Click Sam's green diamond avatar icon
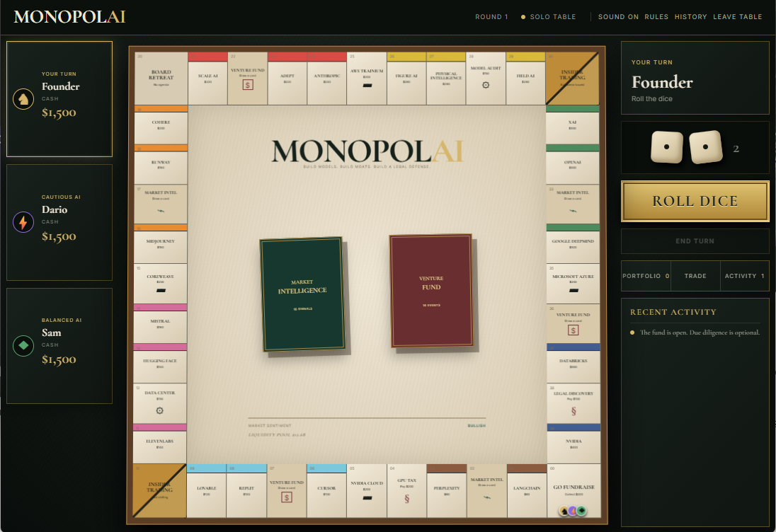Screen dimensions: 776x532 [x=23, y=346]
